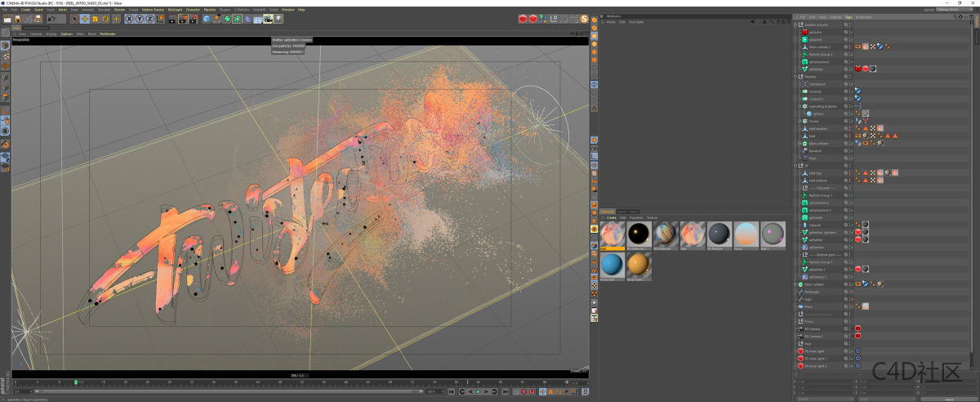Click the light bulb icon in toolbar
The height and width of the screenshot is (402, 980).
pos(278,19)
